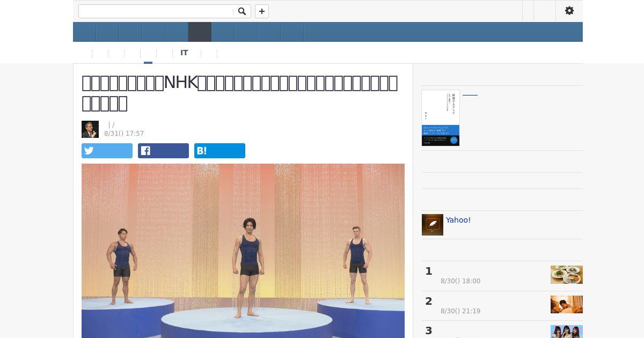Viewport: 644px width, 338px height.
Task: Focus the search input field
Action: [157, 11]
